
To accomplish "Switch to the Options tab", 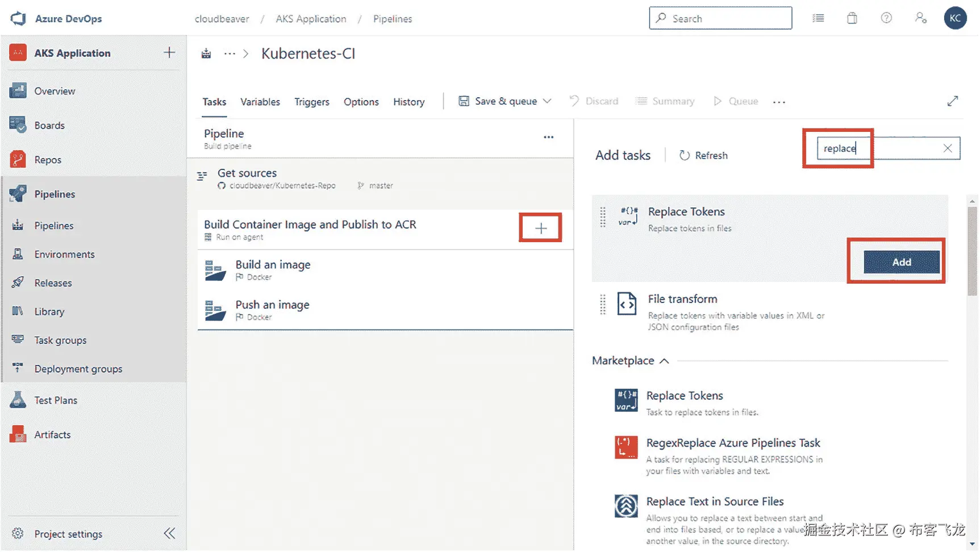I will pyautogui.click(x=361, y=102).
